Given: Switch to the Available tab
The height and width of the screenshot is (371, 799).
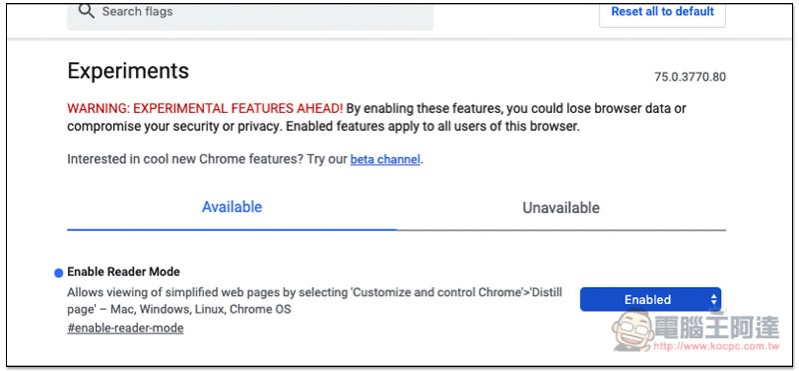Looking at the screenshot, I should click(x=232, y=207).
